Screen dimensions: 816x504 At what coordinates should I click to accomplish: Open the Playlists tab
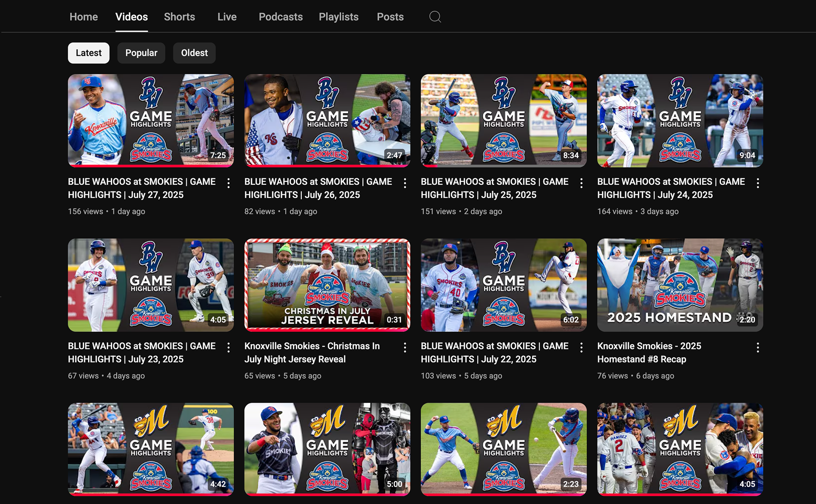(338, 17)
